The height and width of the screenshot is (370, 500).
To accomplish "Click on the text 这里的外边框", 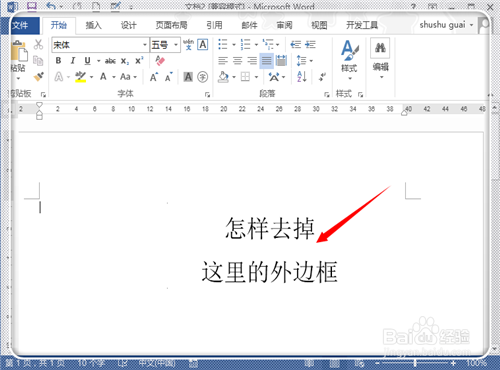I will click(270, 272).
